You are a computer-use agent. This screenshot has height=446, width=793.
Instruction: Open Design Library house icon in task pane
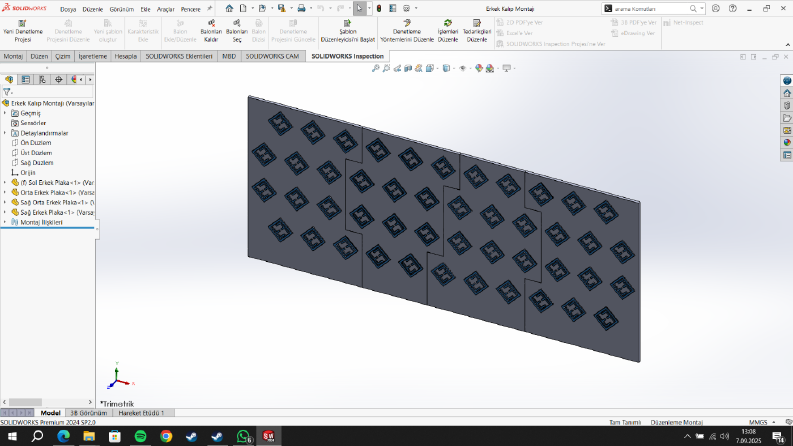787,93
